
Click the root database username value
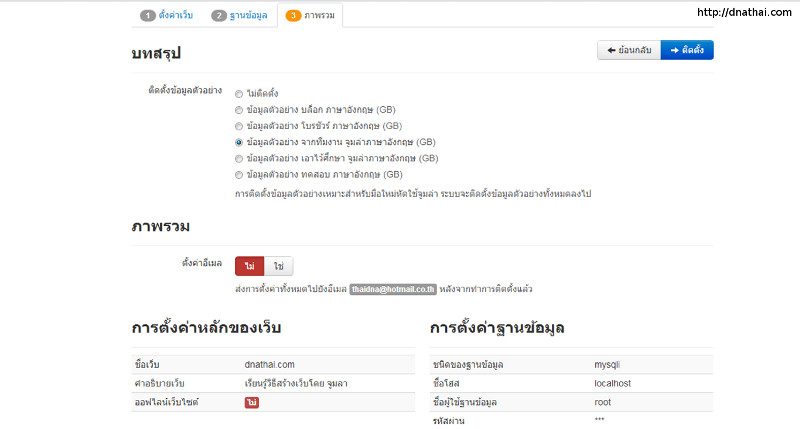tap(602, 402)
